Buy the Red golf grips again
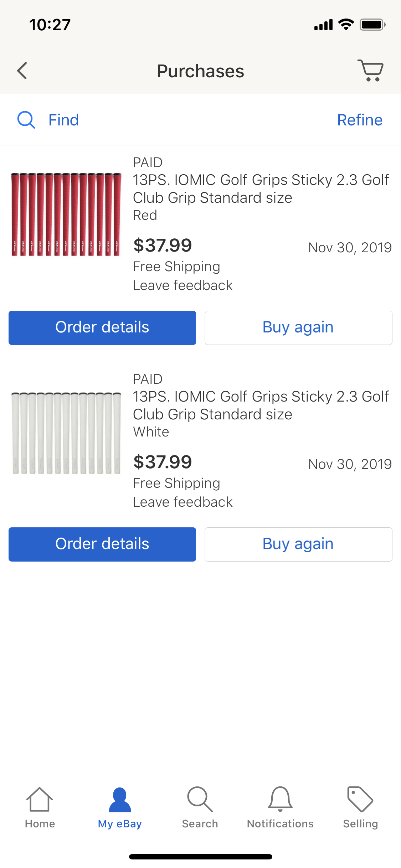Screen dimensions: 401x868 [x=298, y=327]
